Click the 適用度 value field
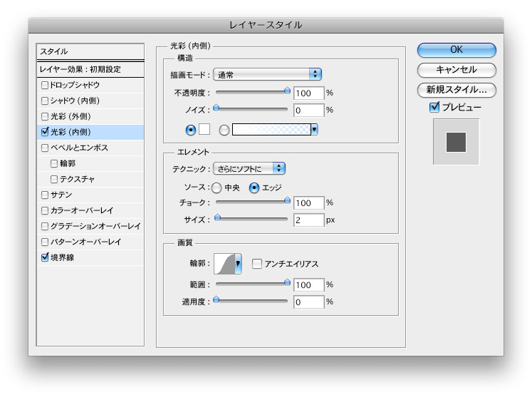Image resolution: width=532 pixels, height=395 pixels. pos(309,302)
